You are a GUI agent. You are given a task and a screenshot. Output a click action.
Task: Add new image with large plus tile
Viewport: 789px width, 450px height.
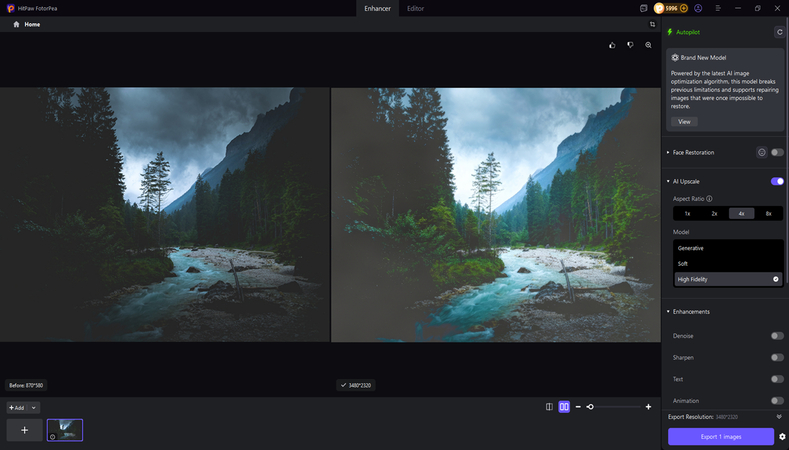[24, 430]
